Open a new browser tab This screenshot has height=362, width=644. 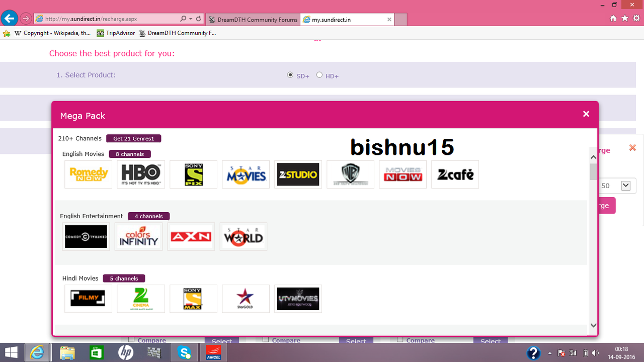pyautogui.click(x=401, y=20)
